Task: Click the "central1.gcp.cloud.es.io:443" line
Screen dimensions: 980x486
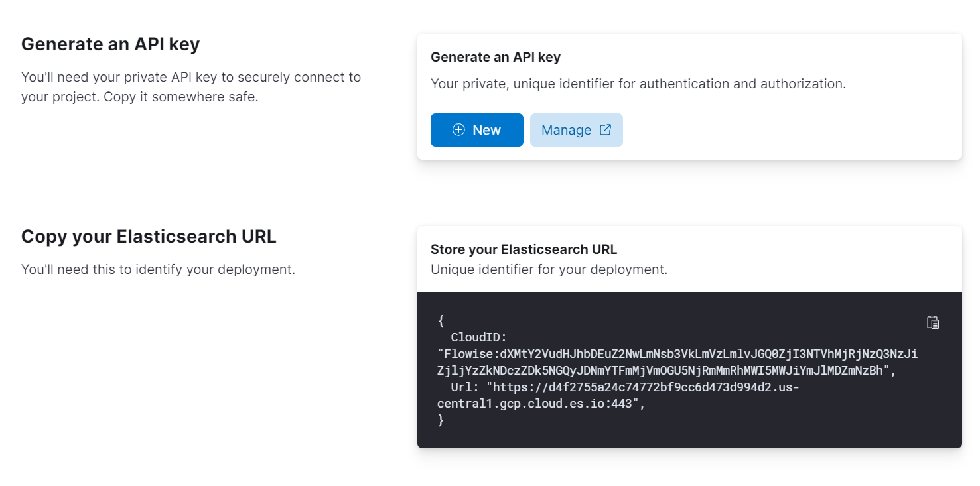Action: pyautogui.click(x=541, y=404)
